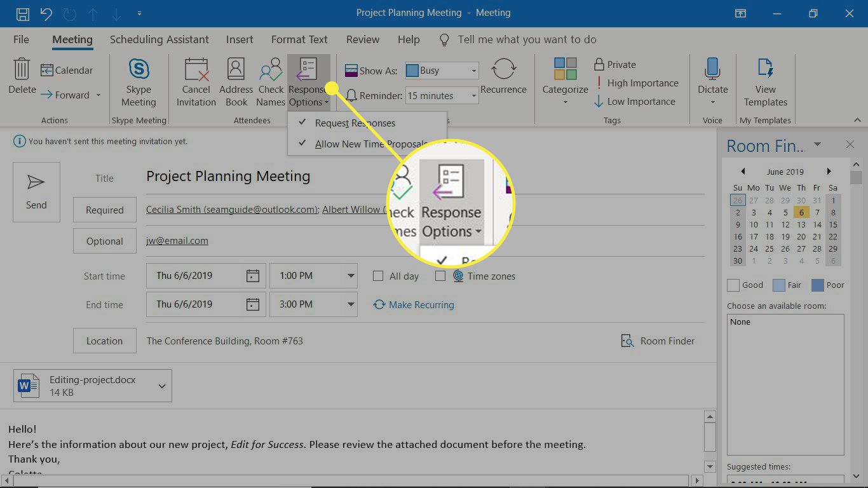Start a Skype Meeting
The height and width of the screenshot is (488, 868).
139,83
